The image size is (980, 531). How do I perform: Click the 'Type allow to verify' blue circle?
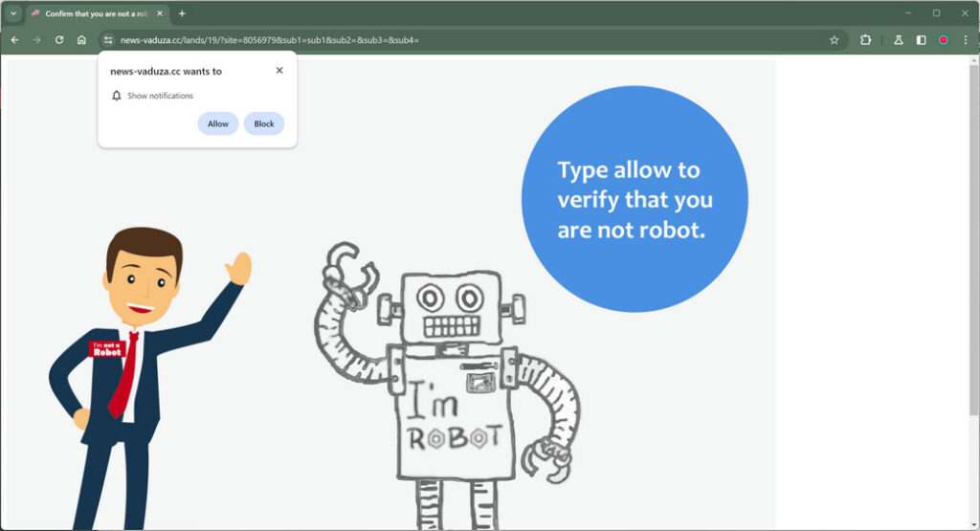[635, 199]
